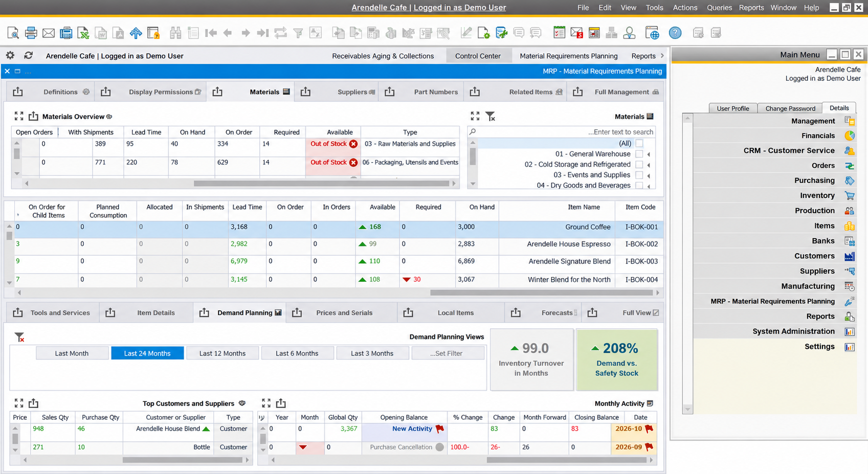868x474 pixels.
Task: Tick the (All) materials checkbox
Action: (x=639, y=143)
